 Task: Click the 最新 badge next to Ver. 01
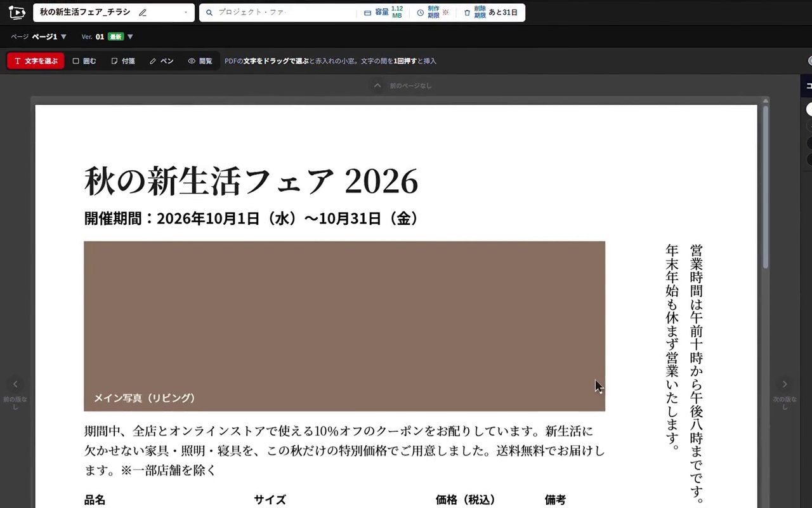[x=115, y=37]
